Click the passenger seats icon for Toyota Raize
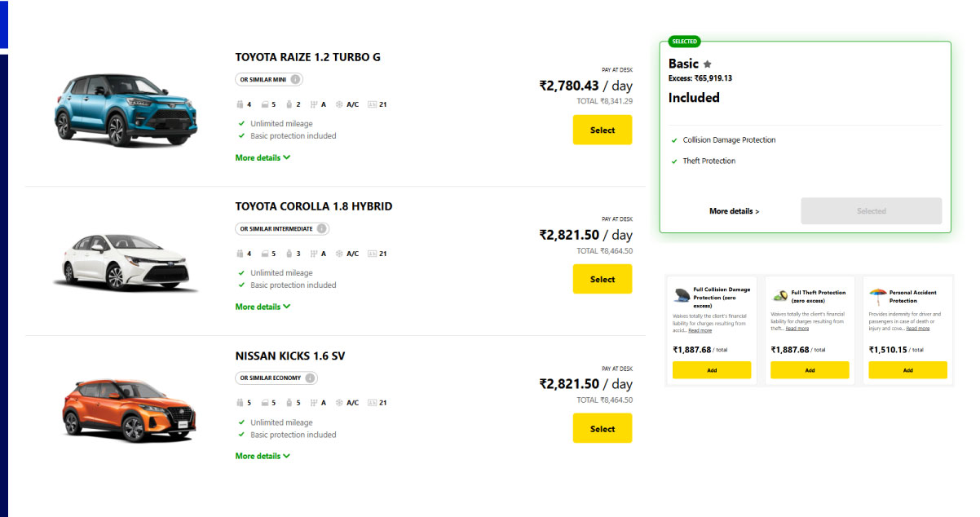This screenshot has height=517, width=980. pyautogui.click(x=241, y=104)
